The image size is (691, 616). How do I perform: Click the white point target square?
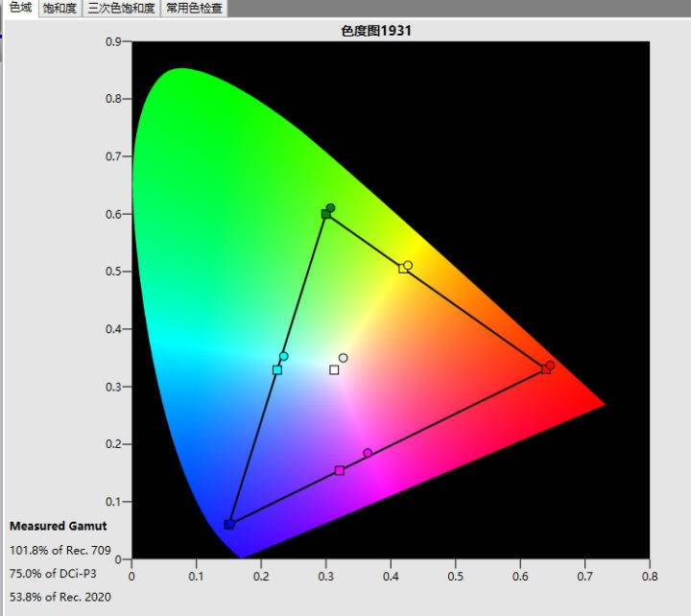[334, 369]
